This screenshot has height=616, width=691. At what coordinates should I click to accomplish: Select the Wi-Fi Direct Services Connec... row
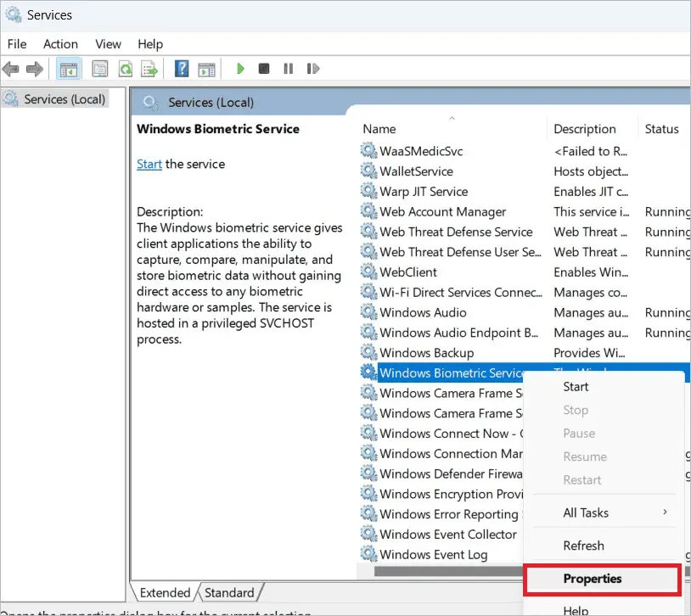point(525,292)
